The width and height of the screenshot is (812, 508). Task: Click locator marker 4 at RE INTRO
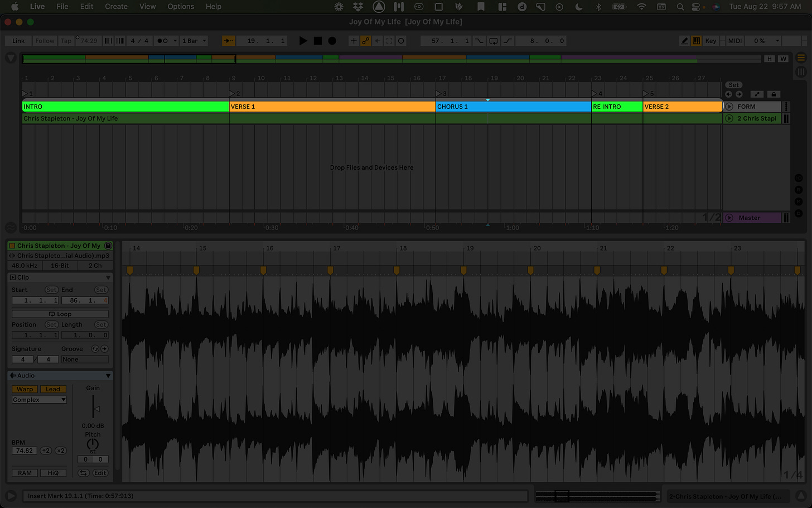[x=596, y=93]
